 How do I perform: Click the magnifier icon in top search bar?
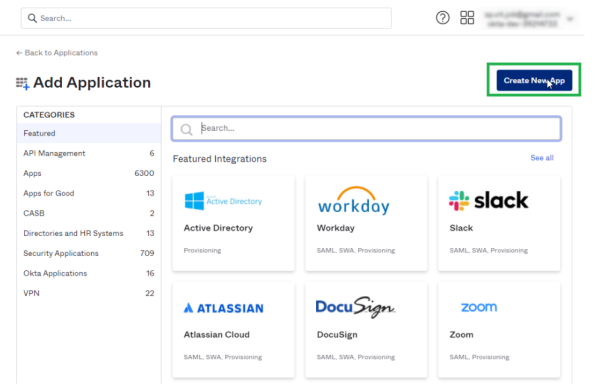point(32,18)
